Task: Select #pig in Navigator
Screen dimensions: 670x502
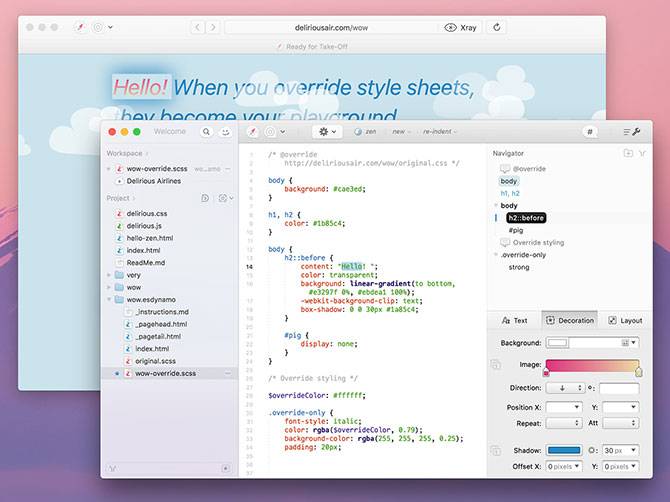Action: coord(516,230)
